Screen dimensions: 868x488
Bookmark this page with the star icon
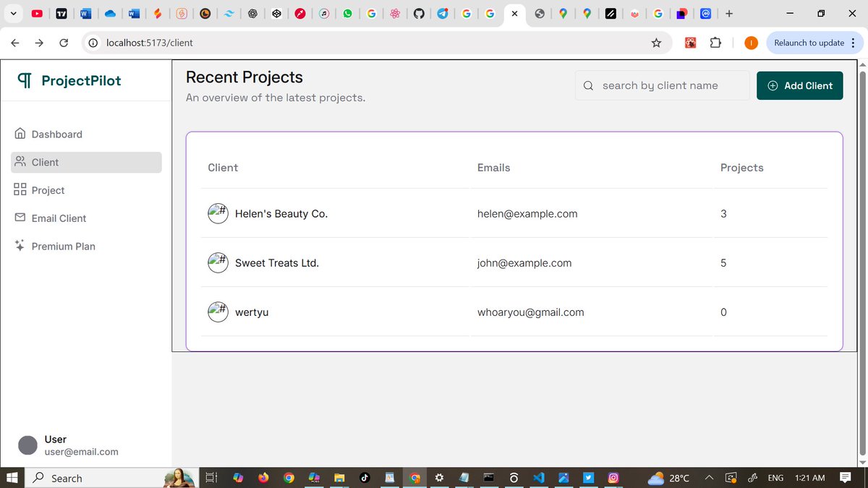656,43
